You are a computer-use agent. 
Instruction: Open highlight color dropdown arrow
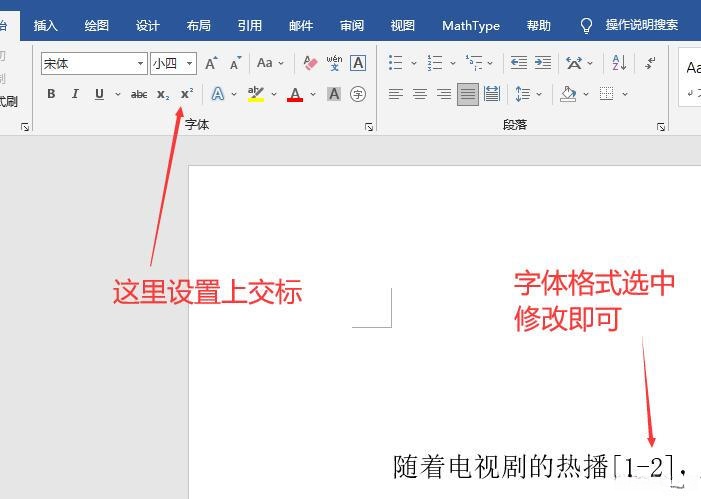coord(274,94)
